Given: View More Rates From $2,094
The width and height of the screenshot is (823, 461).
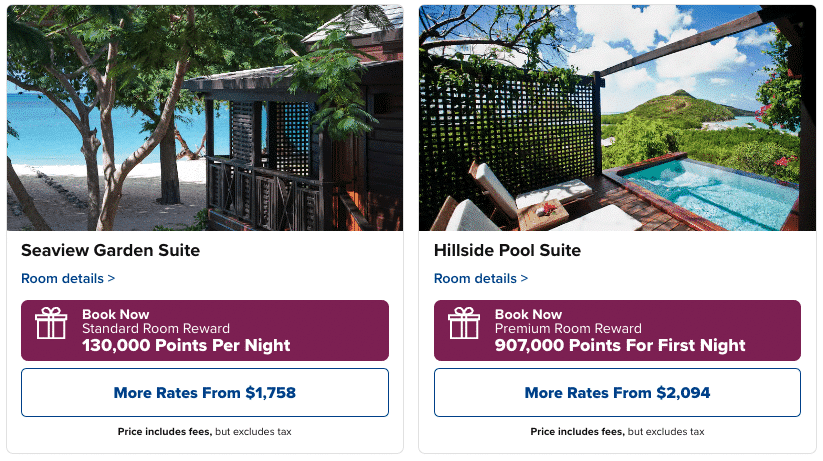Looking at the screenshot, I should tap(617, 393).
